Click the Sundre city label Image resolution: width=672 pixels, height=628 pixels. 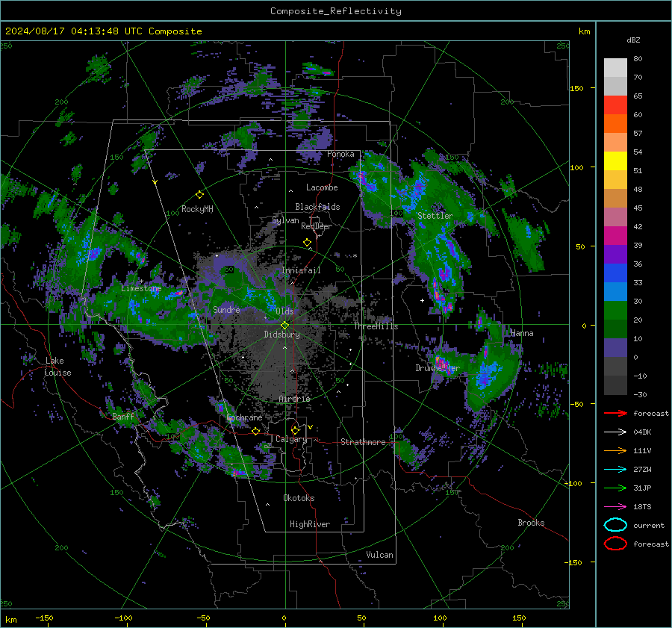click(226, 309)
